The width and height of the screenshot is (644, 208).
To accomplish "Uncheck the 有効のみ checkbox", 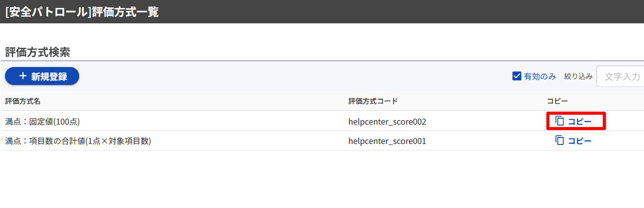I will [x=517, y=76].
